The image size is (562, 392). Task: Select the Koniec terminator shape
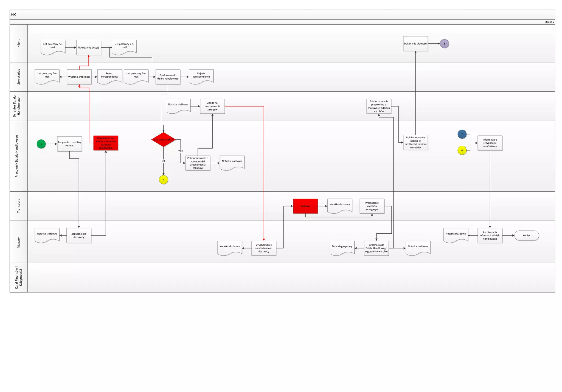tap(526, 236)
